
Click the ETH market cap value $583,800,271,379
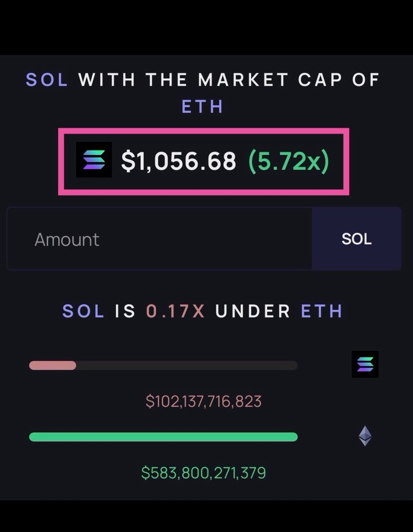(204, 473)
